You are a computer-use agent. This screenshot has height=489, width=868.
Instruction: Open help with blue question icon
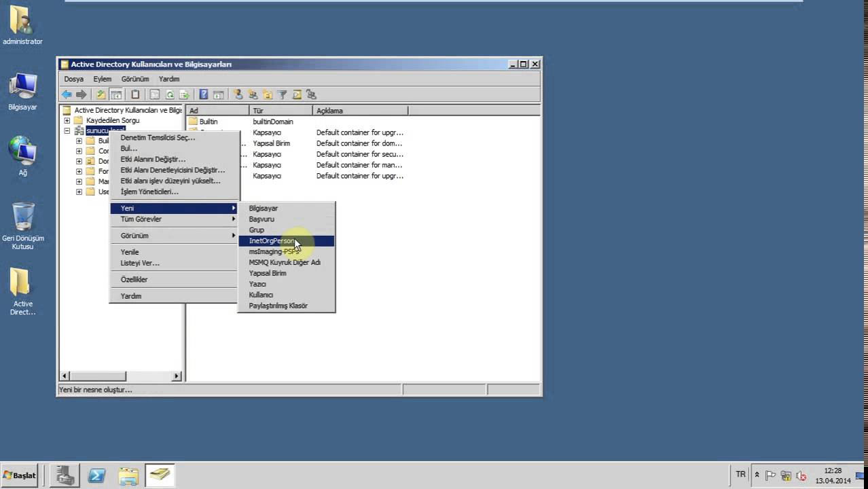coord(204,94)
